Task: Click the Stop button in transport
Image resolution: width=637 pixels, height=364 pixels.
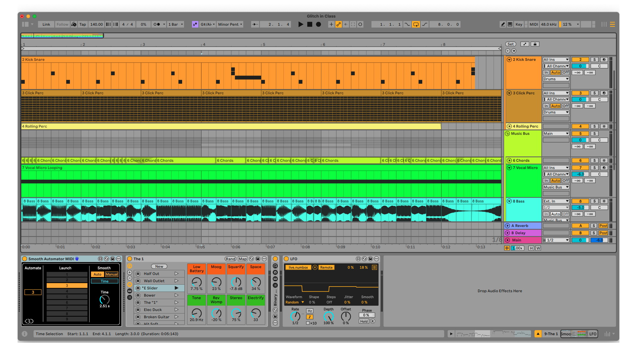Action: click(310, 24)
